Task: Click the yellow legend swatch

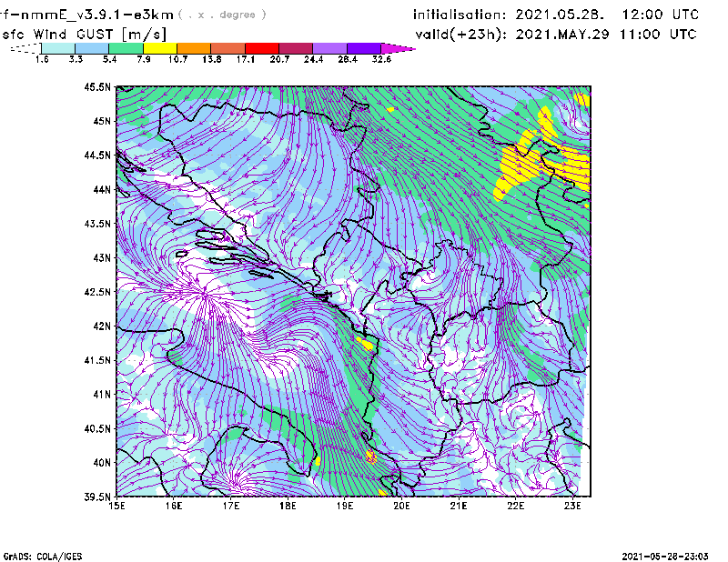Action: pyautogui.click(x=160, y=48)
